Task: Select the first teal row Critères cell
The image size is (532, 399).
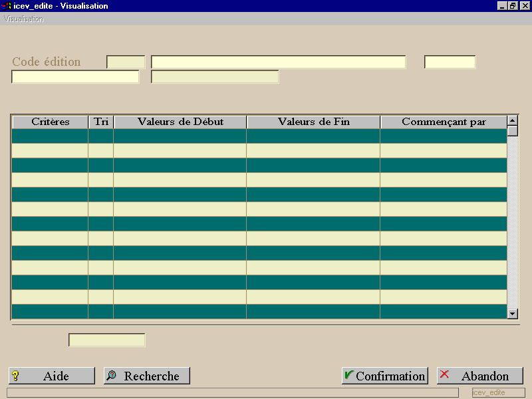Action: click(x=50, y=136)
